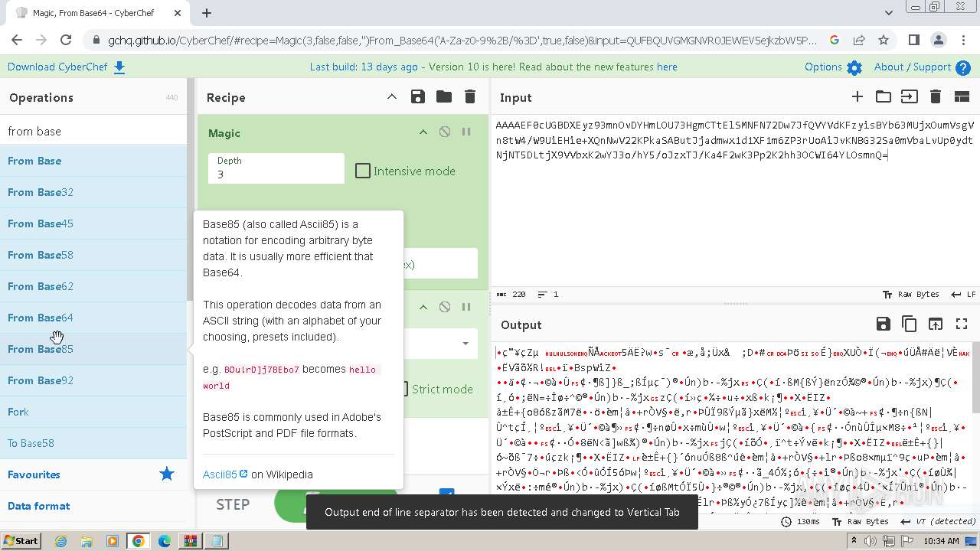980x551 pixels.
Task: Expand the Favourites category
Action: click(93, 474)
